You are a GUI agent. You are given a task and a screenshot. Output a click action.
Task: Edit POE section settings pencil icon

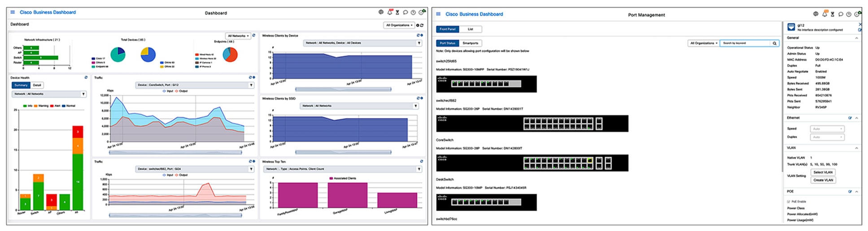850,192
